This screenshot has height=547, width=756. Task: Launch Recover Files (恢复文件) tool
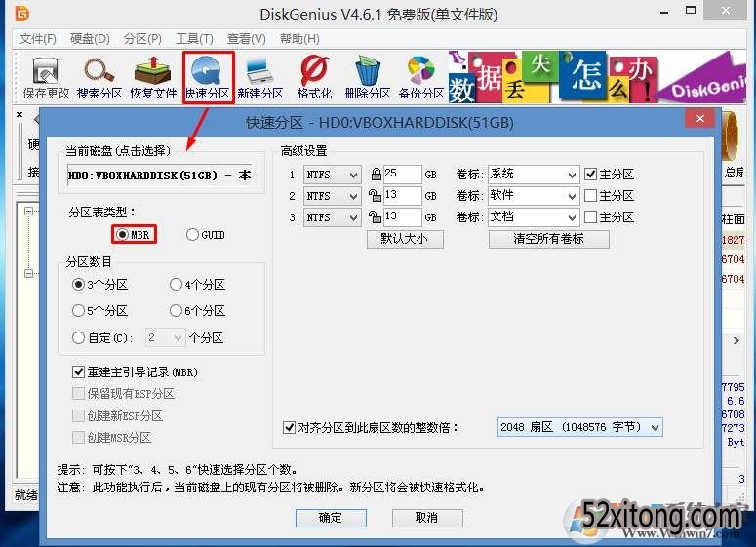point(153,78)
